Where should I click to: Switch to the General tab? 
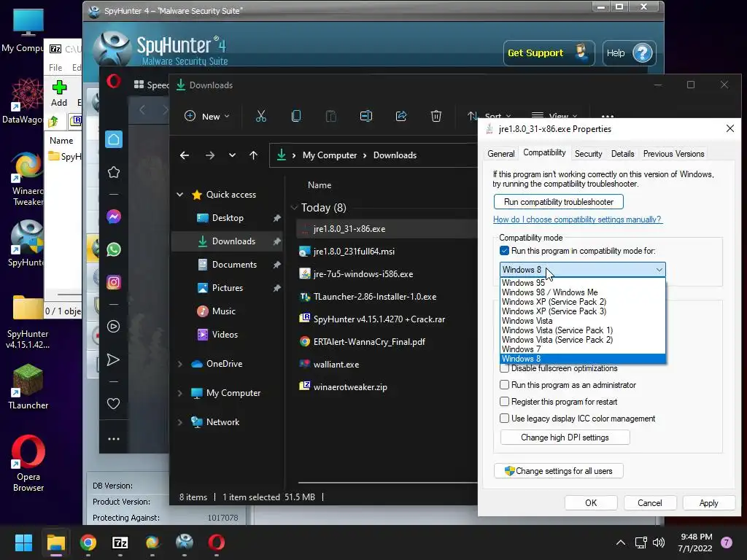pos(500,154)
